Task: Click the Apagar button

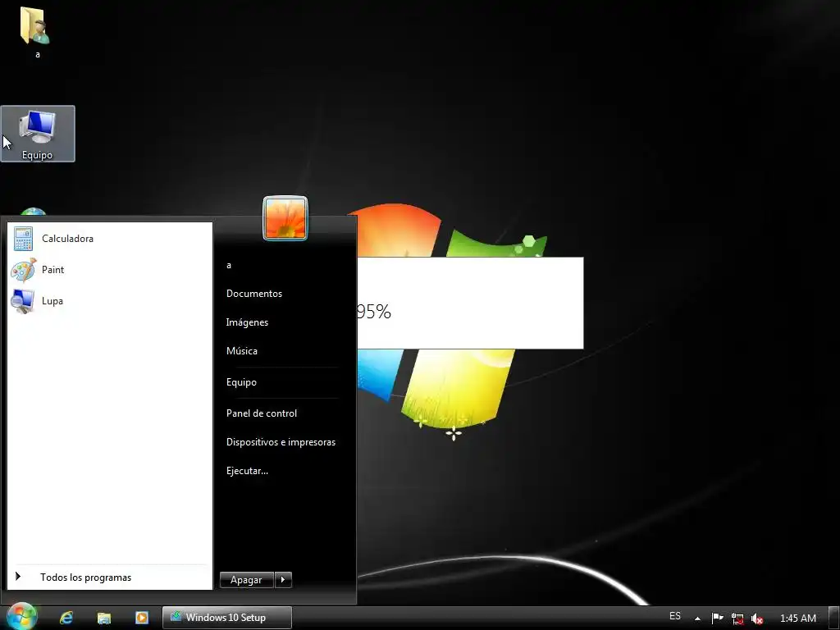Action: point(246,580)
